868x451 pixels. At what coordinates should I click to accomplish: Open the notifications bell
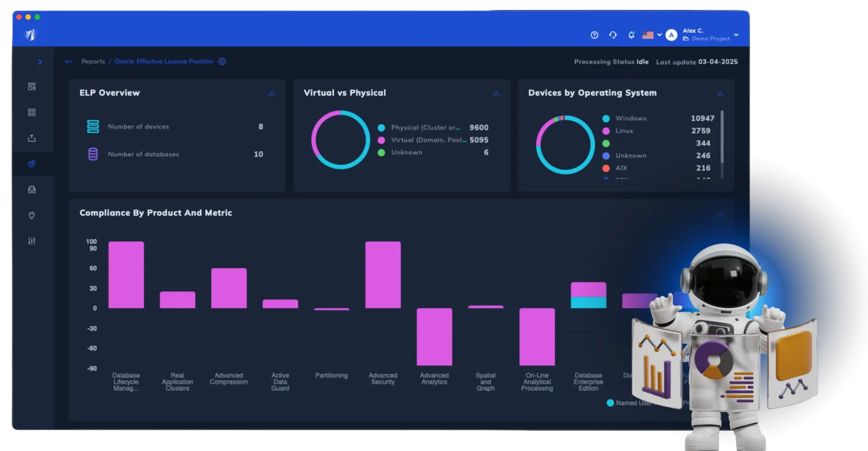tap(631, 35)
